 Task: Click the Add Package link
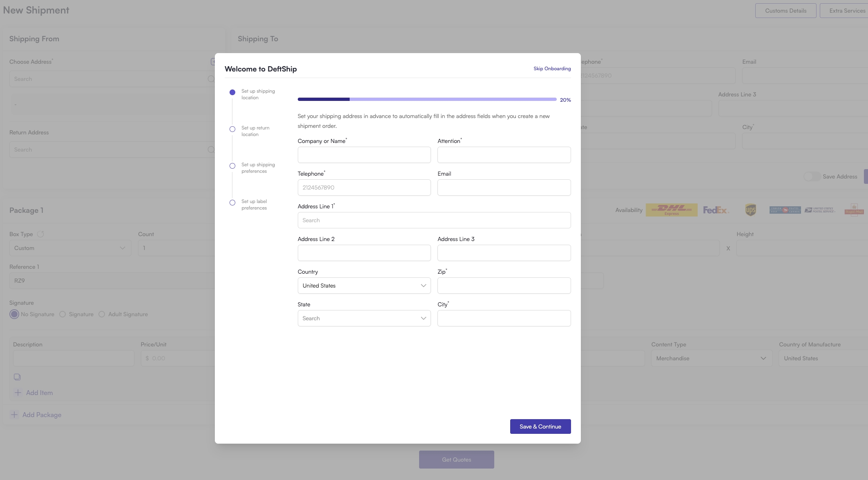click(x=42, y=415)
